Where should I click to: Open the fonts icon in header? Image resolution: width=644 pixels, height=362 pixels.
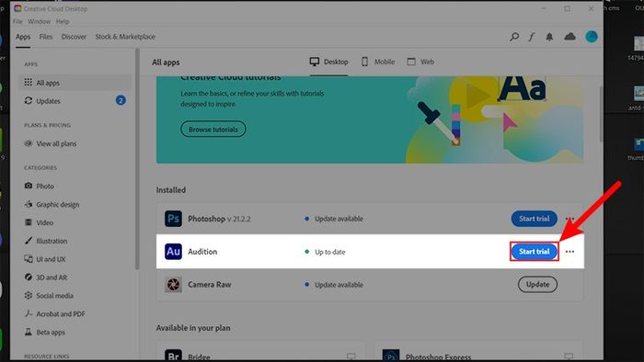[532, 37]
